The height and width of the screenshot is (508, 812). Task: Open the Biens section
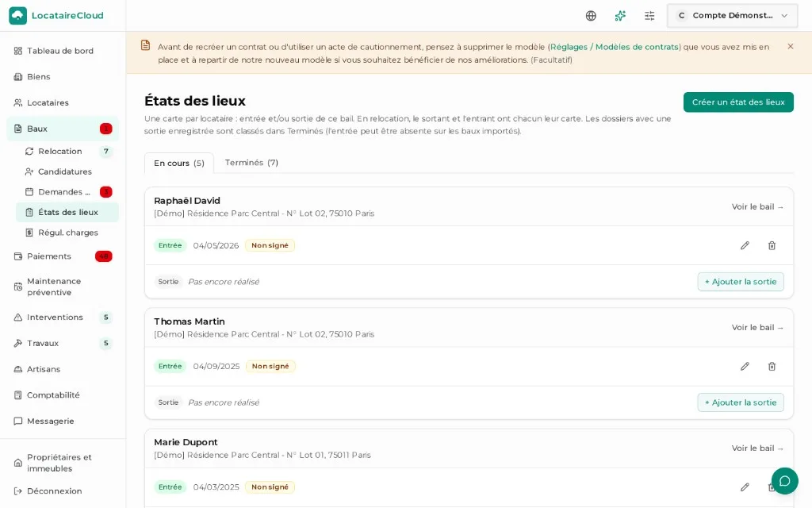click(x=63, y=77)
